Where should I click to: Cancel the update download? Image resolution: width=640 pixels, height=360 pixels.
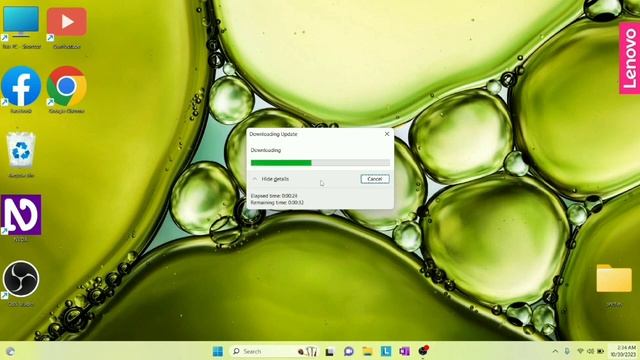(375, 179)
